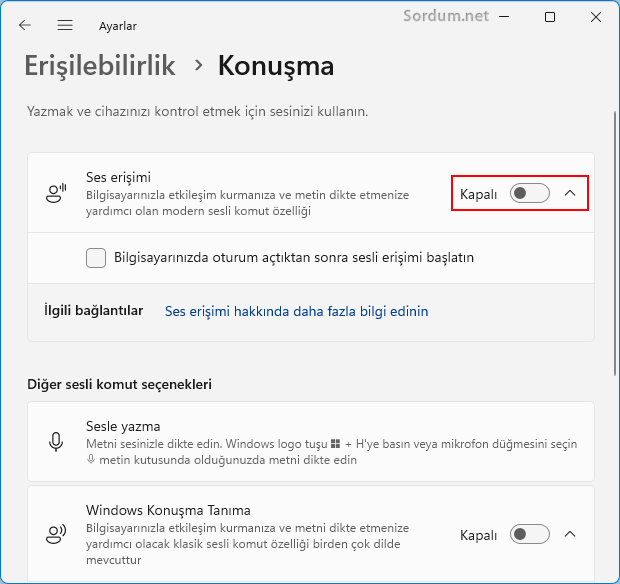Check start voice access after sign-in box
Image resolution: width=620 pixels, height=584 pixels.
[96, 258]
